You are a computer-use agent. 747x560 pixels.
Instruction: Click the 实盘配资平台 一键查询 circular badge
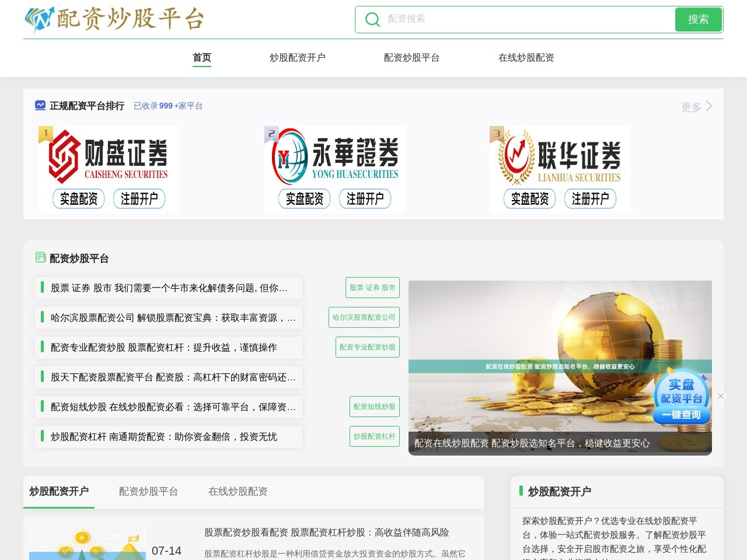pyautogui.click(x=682, y=396)
